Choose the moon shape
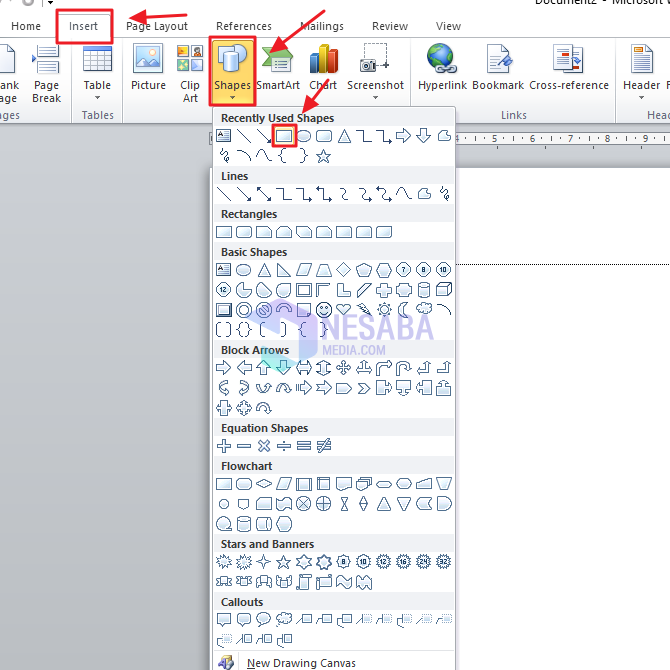 [403, 309]
